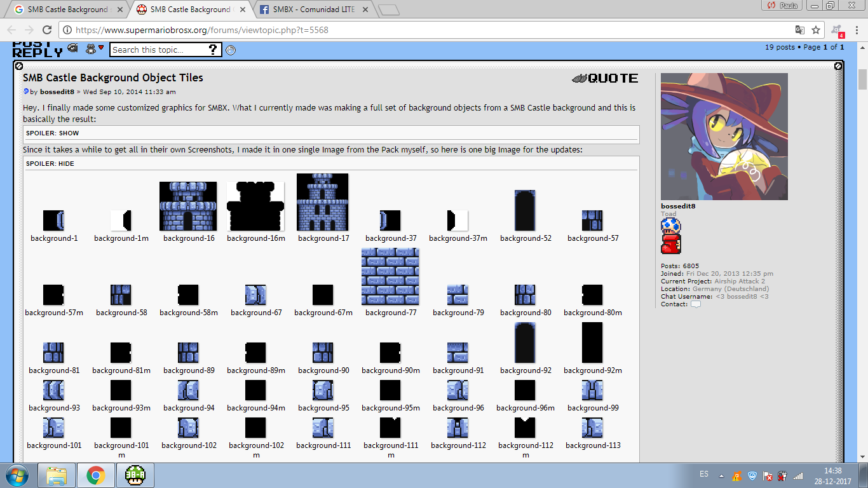The width and height of the screenshot is (868, 488).
Task: Open the topic tools dropdown with red arrow
Action: [x=95, y=48]
